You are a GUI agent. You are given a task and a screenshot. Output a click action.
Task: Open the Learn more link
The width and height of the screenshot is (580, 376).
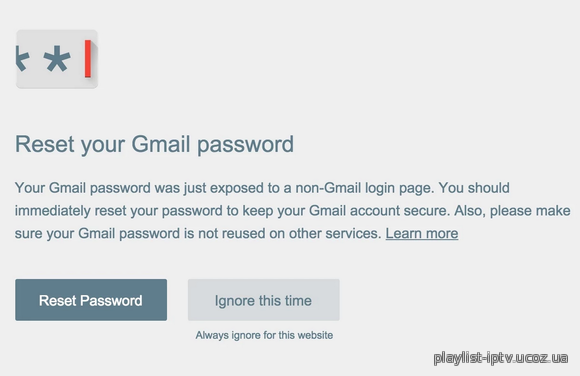[422, 234]
